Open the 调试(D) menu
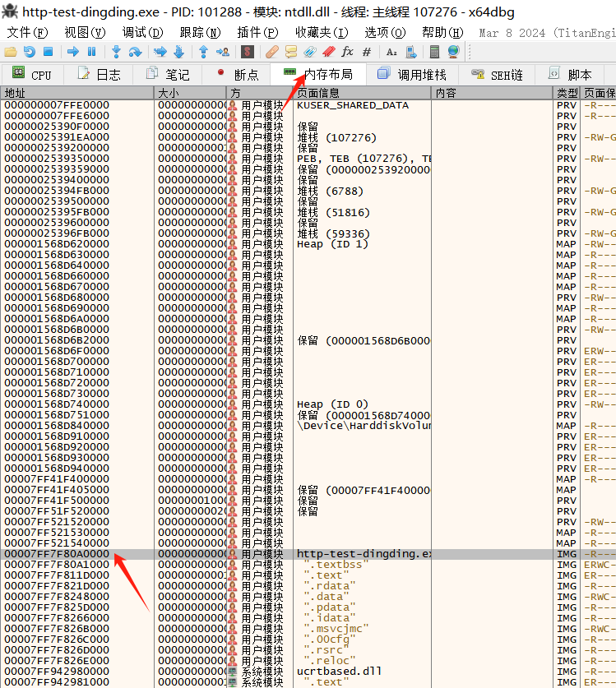616x688 pixels. [143, 33]
